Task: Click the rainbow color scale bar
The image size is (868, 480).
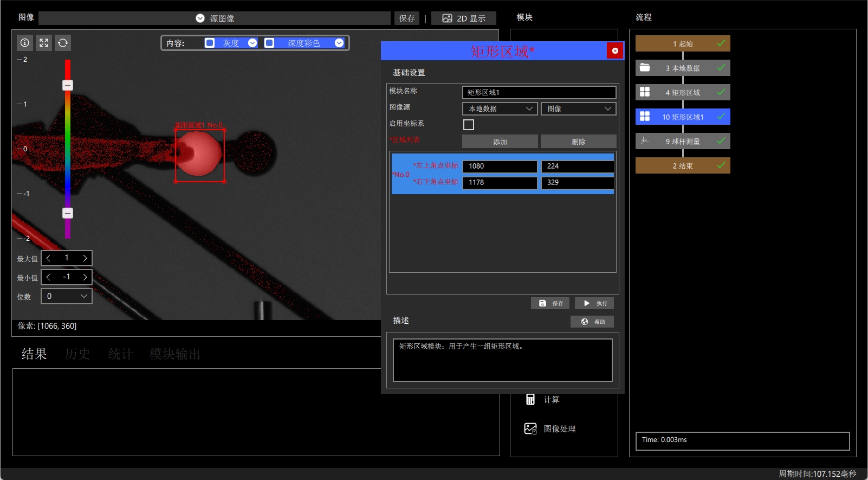Action: tap(68, 149)
